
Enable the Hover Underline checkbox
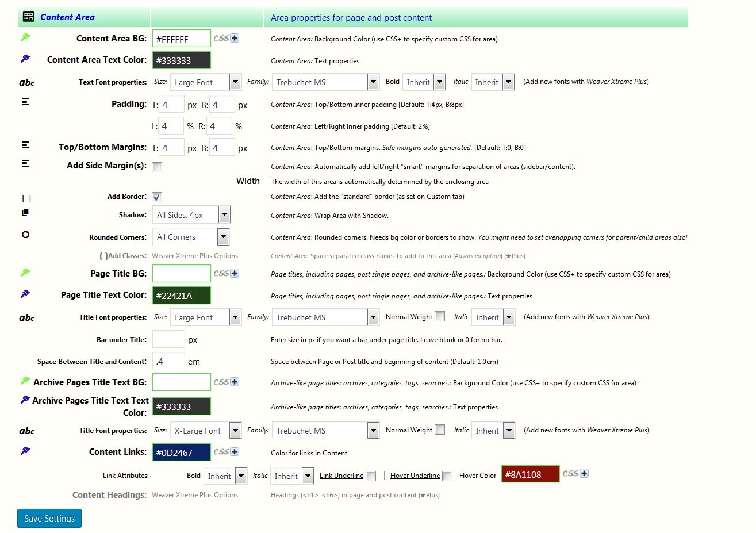click(x=447, y=476)
